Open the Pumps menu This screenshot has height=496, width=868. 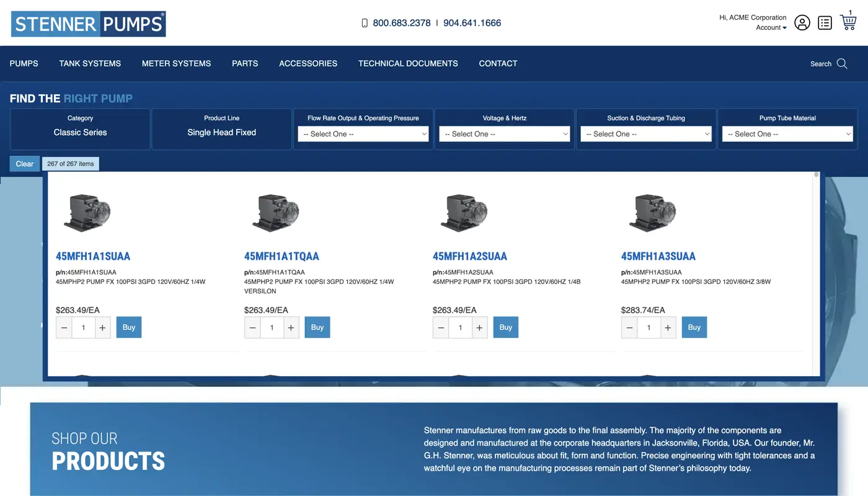pyautogui.click(x=24, y=63)
